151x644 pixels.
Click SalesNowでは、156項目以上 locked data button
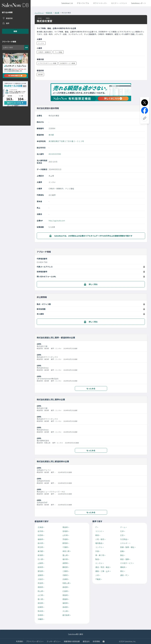point(91,236)
